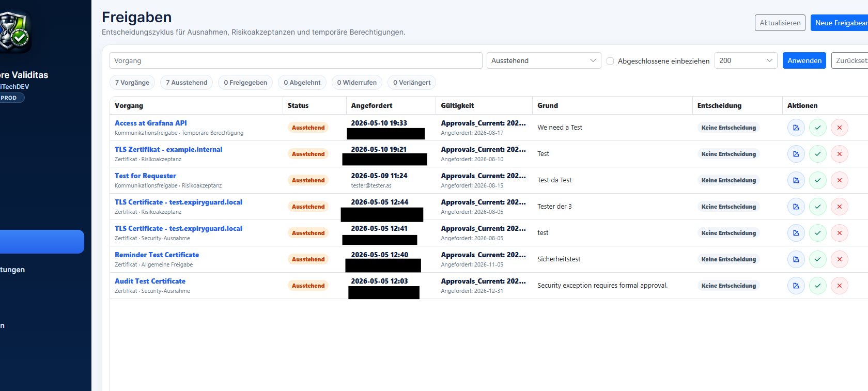Reject the Access at Grafana API request
The height and width of the screenshot is (391, 868).
pyautogui.click(x=840, y=128)
